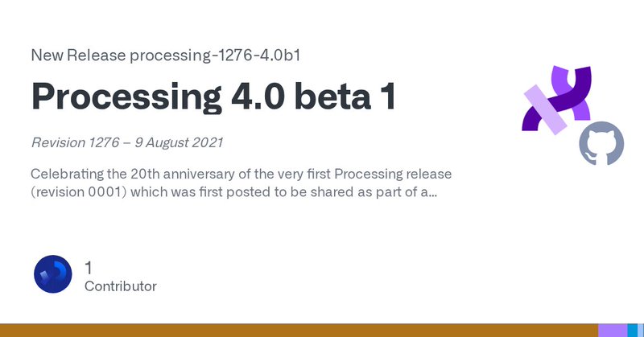Click the Revision 1276 text
This screenshot has height=337, width=644.
click(x=75, y=142)
